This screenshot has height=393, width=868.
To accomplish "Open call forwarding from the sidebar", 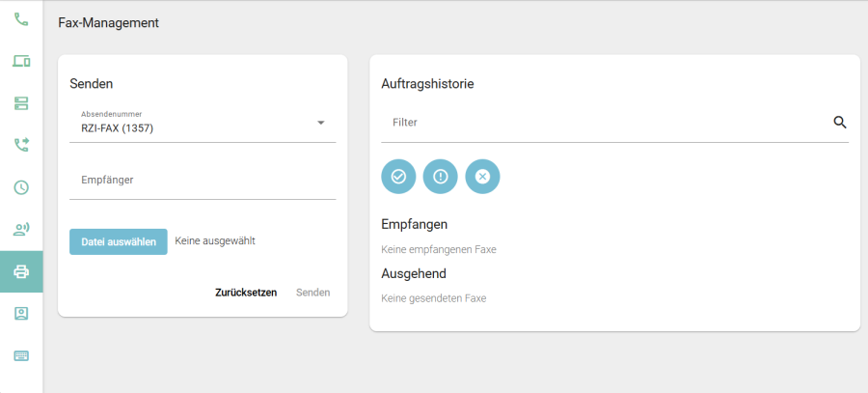I will point(21,145).
